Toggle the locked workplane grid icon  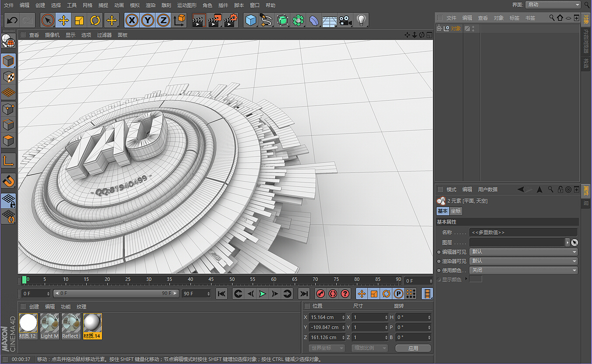tap(8, 200)
